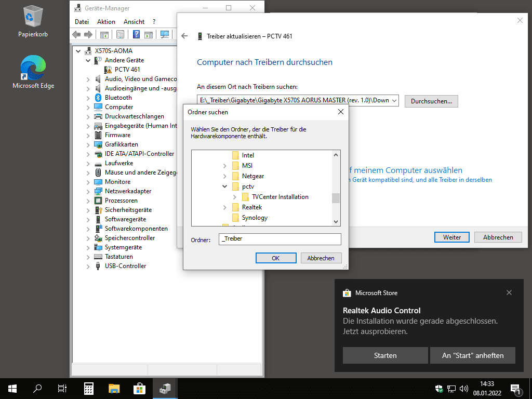Image resolution: width=532 pixels, height=399 pixels.
Task: Click the folder tree scroll down arrow
Action: click(336, 221)
